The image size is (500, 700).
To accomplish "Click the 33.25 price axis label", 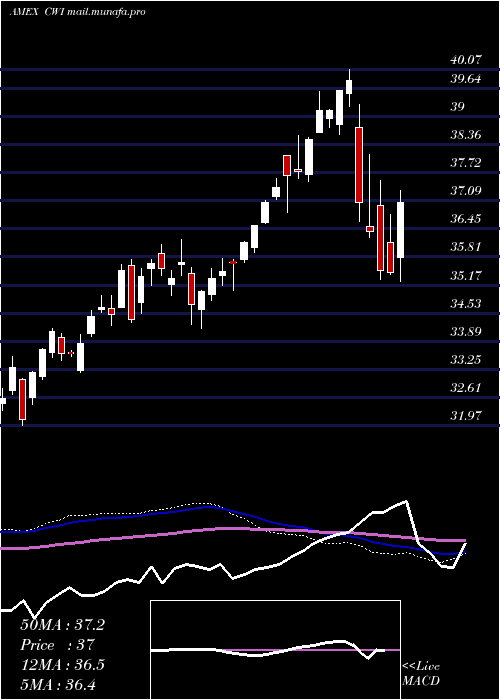I will [x=465, y=360].
